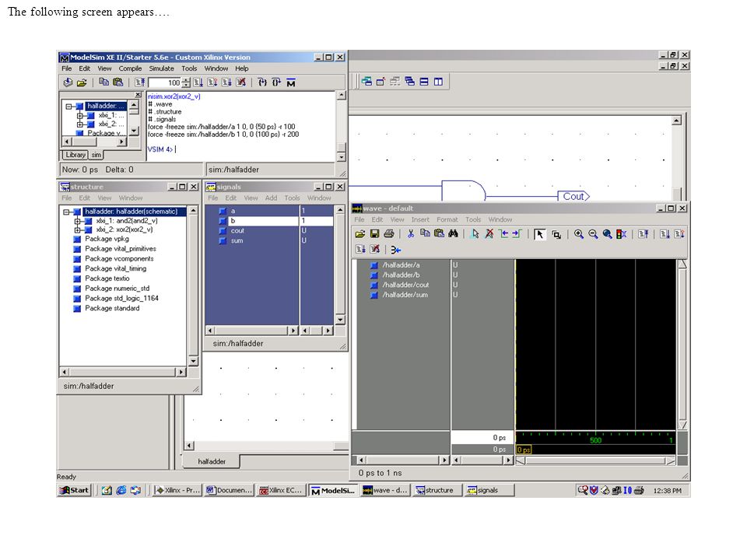Viewport: 747px width, 560px height.
Task: Select /halfadder/cout in the wave window
Action: coord(405,285)
